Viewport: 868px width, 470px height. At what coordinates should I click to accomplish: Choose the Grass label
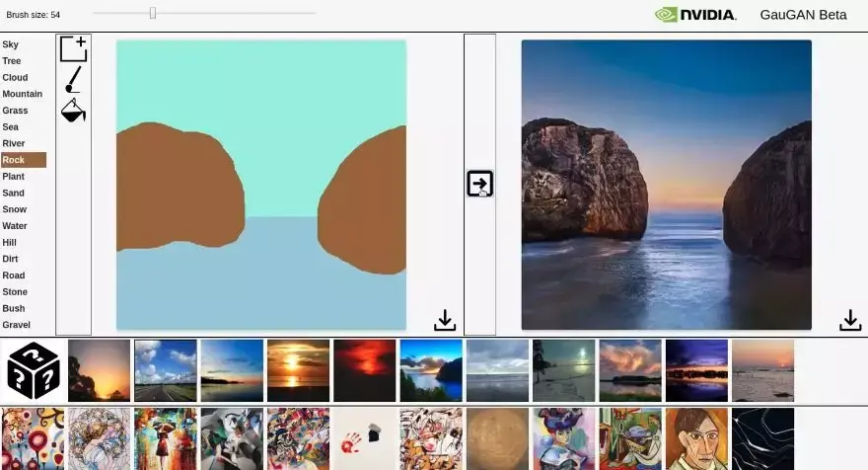tap(15, 111)
